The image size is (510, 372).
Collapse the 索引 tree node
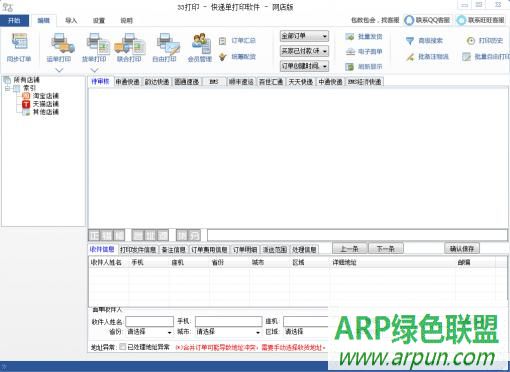pos(7,88)
